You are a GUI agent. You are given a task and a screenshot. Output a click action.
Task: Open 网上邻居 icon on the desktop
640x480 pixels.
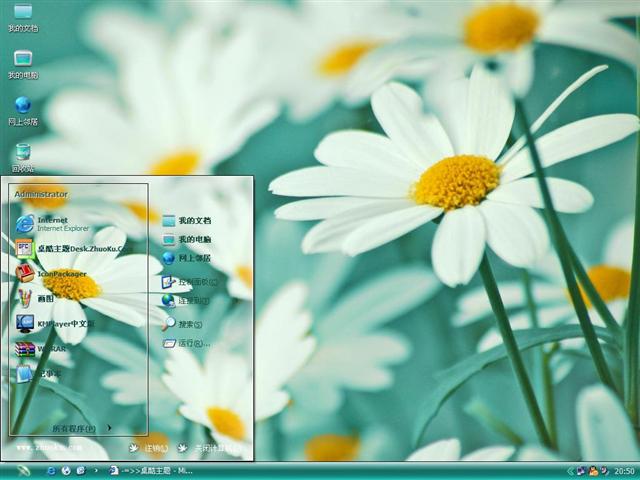click(x=23, y=111)
